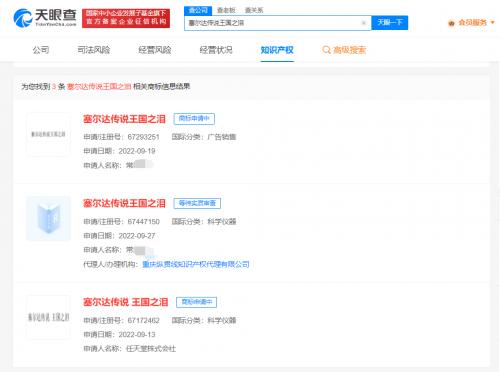Clear search text with the X icon
This screenshot has height=372, width=500.
coord(364,23)
